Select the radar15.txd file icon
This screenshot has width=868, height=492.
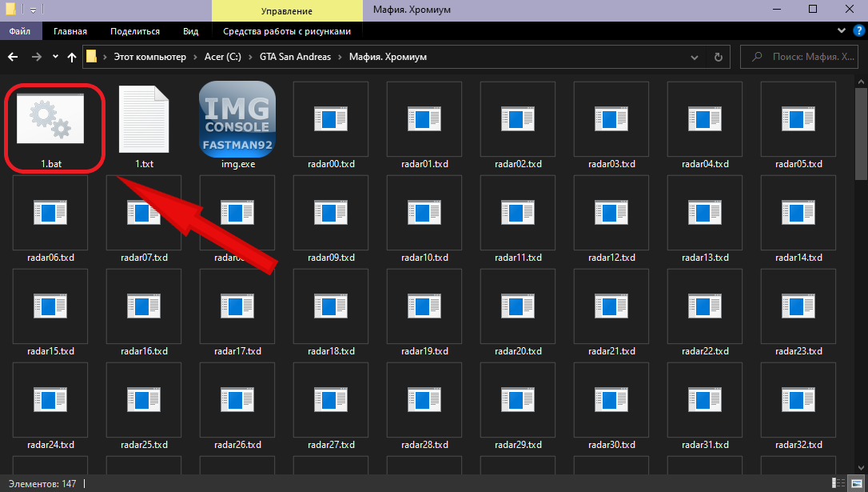coord(50,306)
